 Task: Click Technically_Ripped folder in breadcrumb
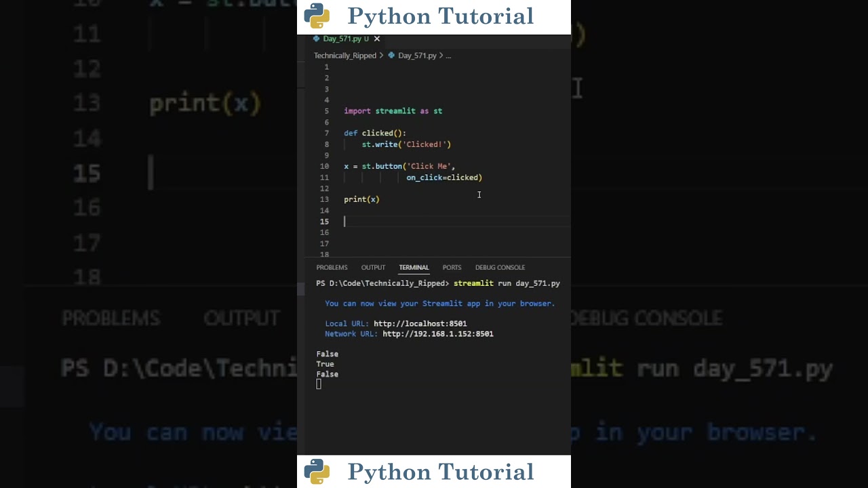[x=344, y=56]
